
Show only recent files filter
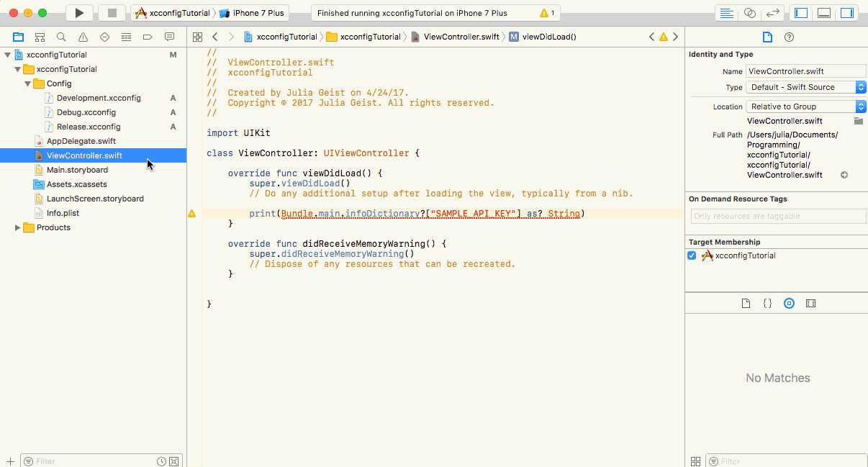point(162,461)
